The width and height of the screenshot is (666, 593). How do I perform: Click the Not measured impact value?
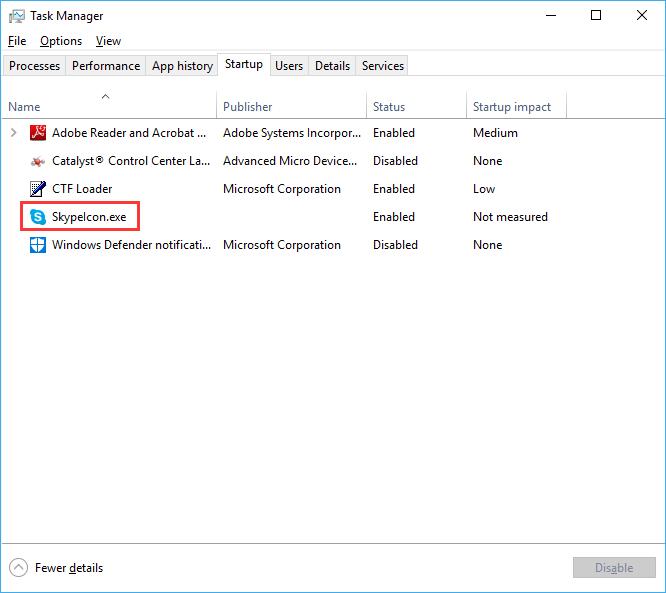click(510, 217)
